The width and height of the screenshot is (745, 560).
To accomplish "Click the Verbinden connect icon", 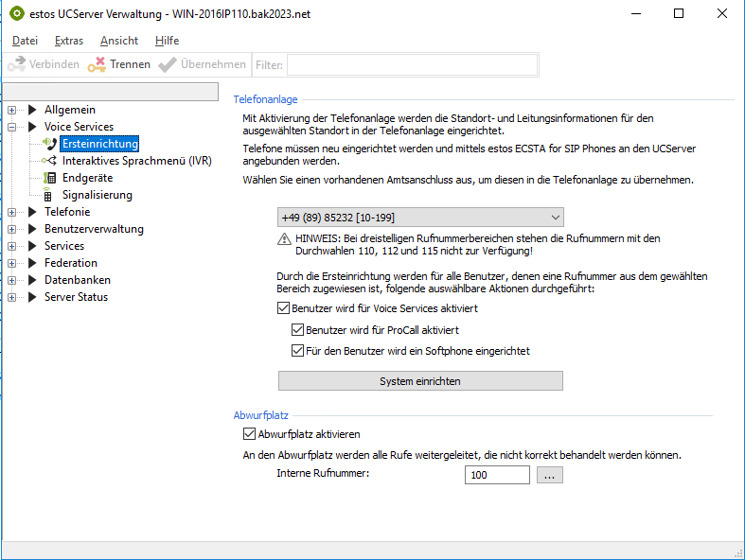I will point(16,64).
